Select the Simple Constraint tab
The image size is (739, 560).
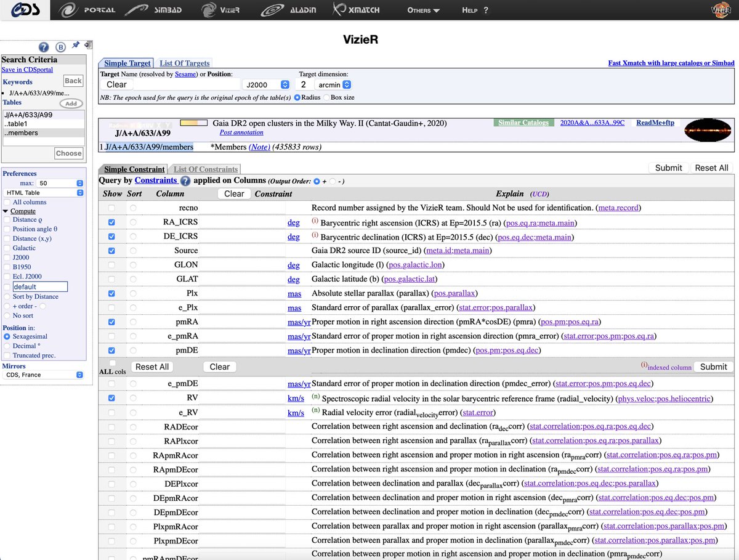pos(134,169)
